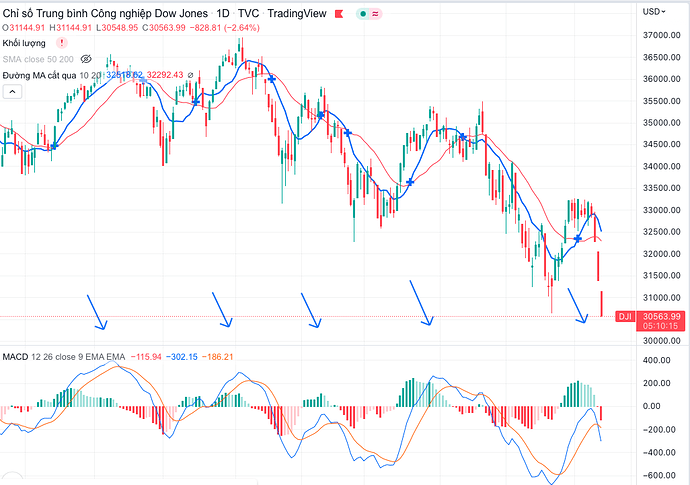Image resolution: width=690 pixels, height=485 pixels.
Task: Click the MACD signal value −186.21
Action: [217, 357]
